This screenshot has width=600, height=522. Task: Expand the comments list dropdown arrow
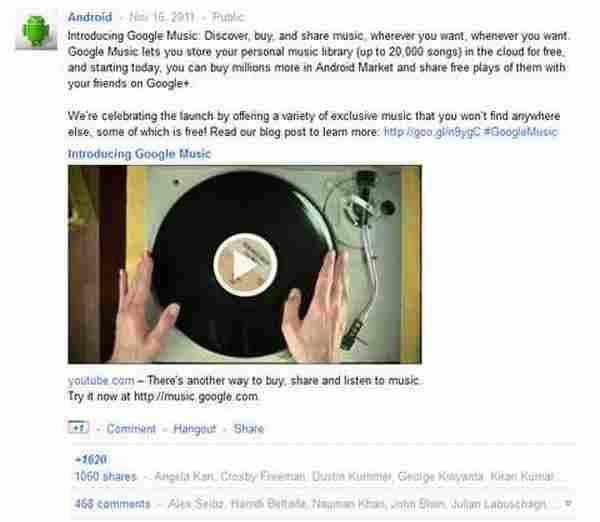coord(569,504)
